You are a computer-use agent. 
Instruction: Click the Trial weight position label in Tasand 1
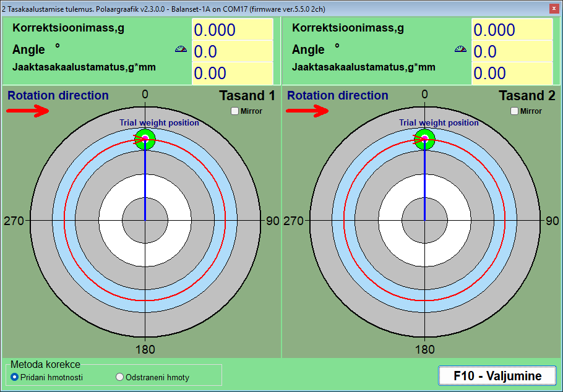coord(159,123)
